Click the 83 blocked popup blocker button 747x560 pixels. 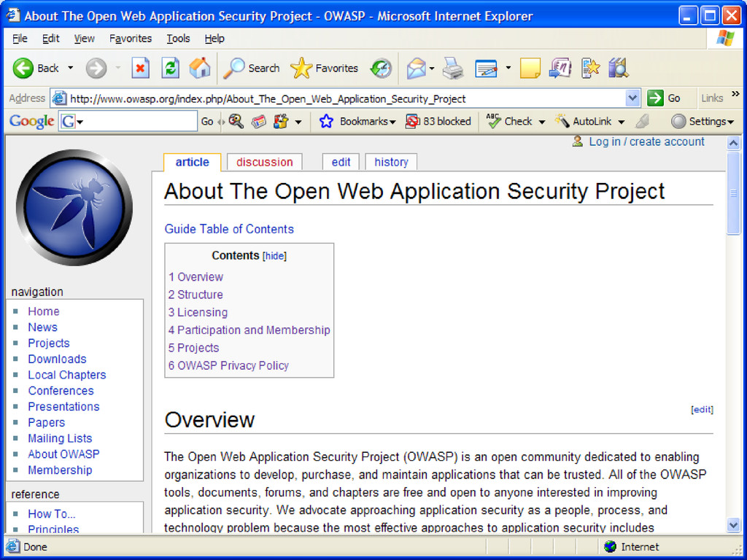point(438,122)
